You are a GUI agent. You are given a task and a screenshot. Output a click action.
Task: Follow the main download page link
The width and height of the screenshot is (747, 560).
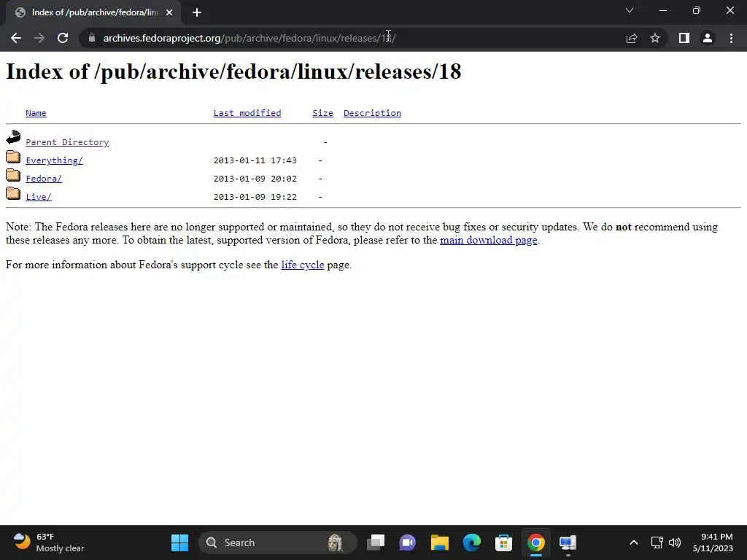488,240
